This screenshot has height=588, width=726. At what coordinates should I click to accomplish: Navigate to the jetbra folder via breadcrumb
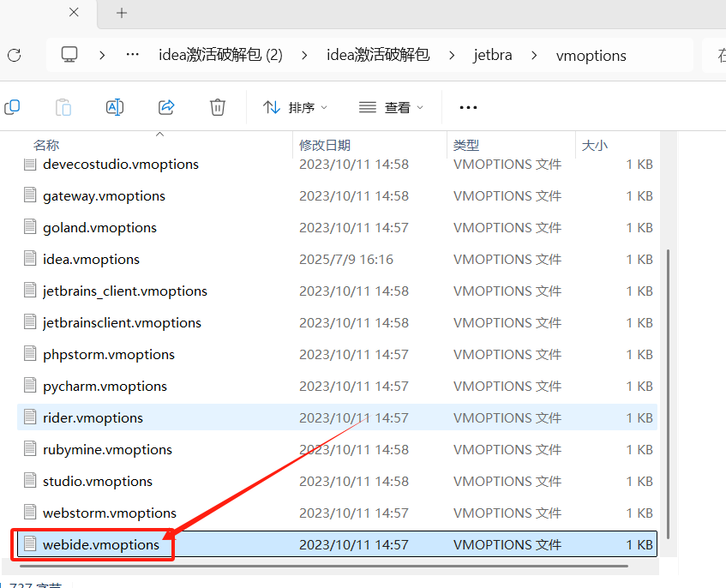[x=492, y=54]
